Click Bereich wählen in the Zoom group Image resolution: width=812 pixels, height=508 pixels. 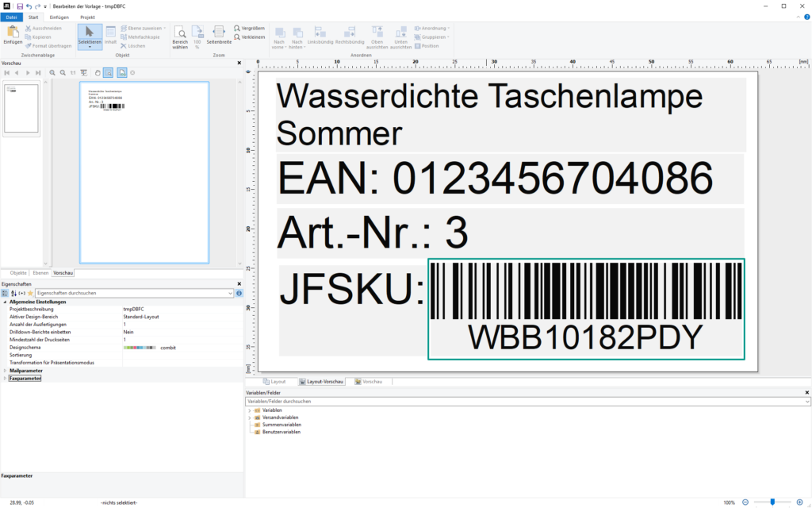click(x=181, y=36)
